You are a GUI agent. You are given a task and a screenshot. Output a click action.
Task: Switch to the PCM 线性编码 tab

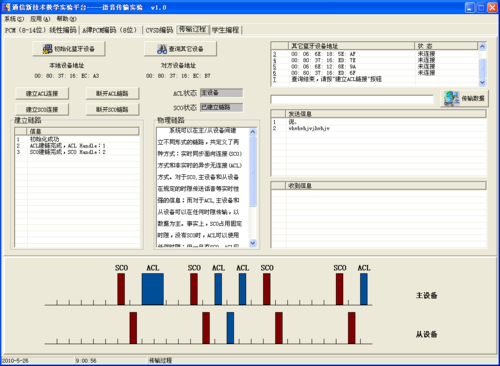coord(41,30)
